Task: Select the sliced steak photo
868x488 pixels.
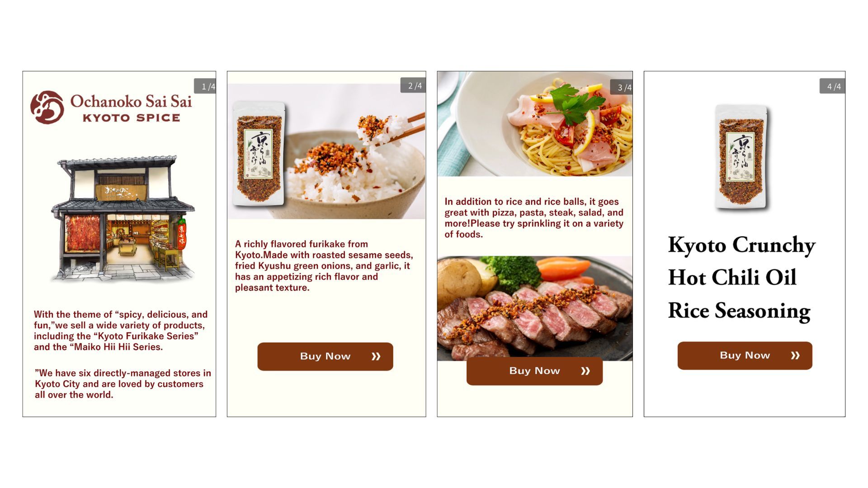Action: coord(535,308)
